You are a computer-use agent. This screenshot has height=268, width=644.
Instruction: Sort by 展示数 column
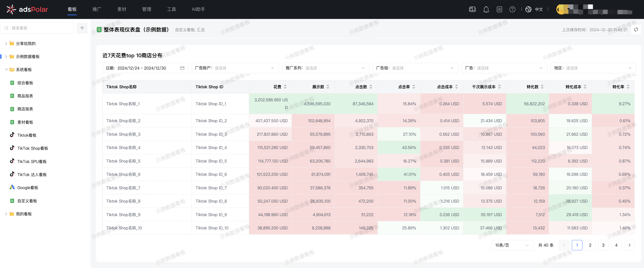pos(328,87)
